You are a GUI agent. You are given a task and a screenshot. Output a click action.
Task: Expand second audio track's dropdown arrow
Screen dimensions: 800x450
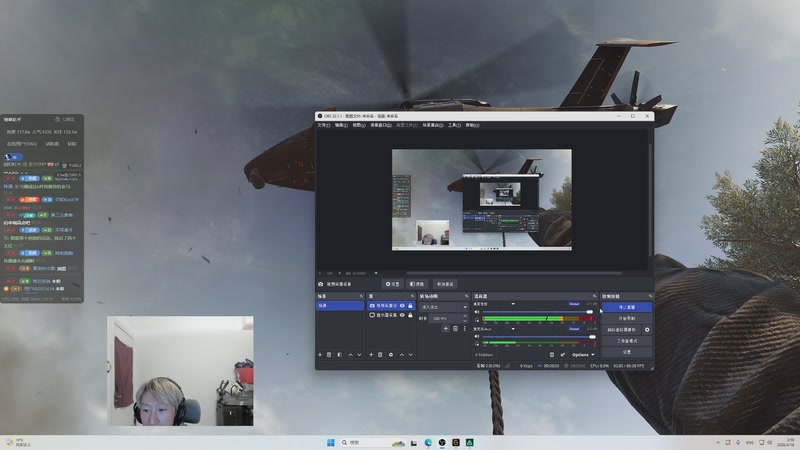pyautogui.click(x=513, y=329)
